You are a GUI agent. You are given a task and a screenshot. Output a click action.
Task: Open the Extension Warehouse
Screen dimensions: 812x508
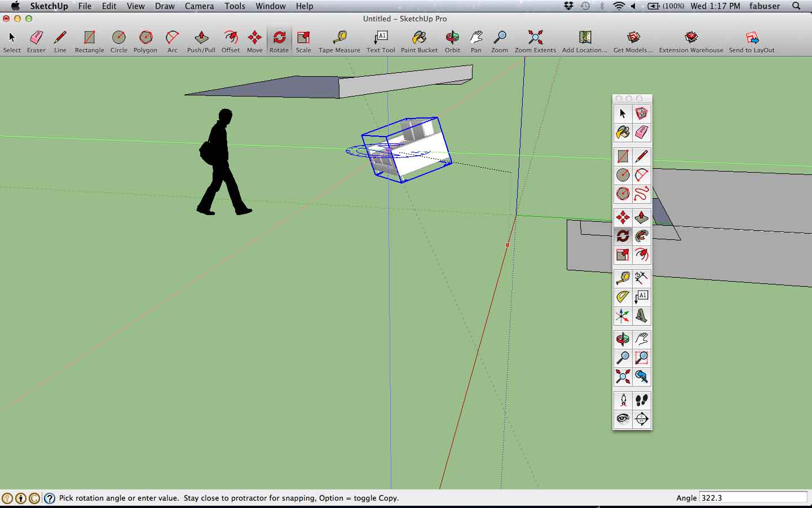690,40
